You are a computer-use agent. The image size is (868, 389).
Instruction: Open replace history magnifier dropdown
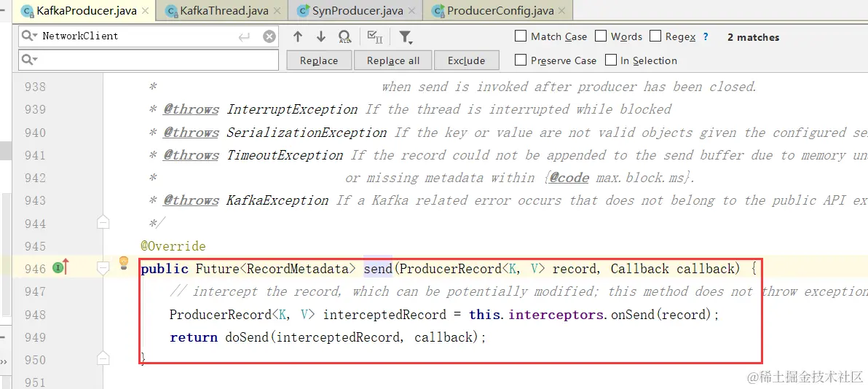30,59
